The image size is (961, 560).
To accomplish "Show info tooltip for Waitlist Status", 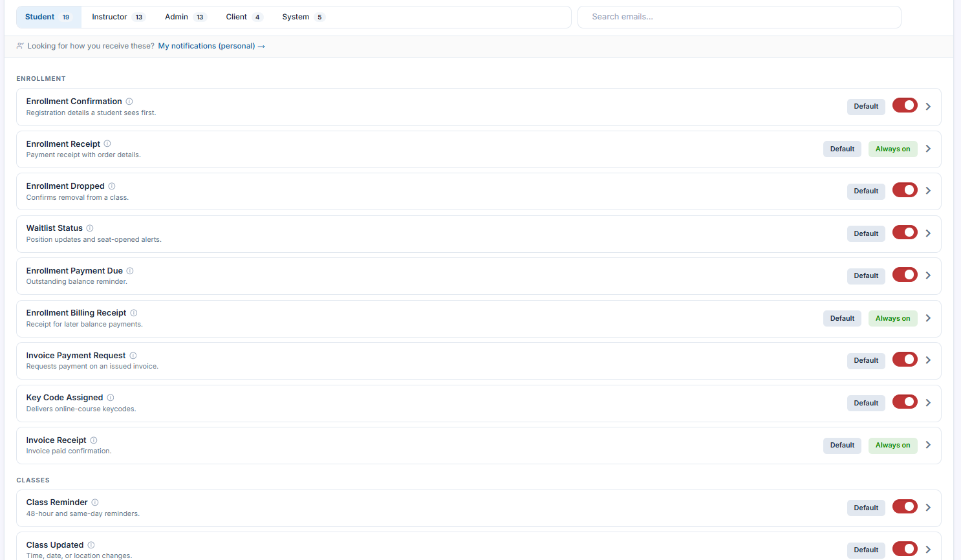I will click(90, 228).
